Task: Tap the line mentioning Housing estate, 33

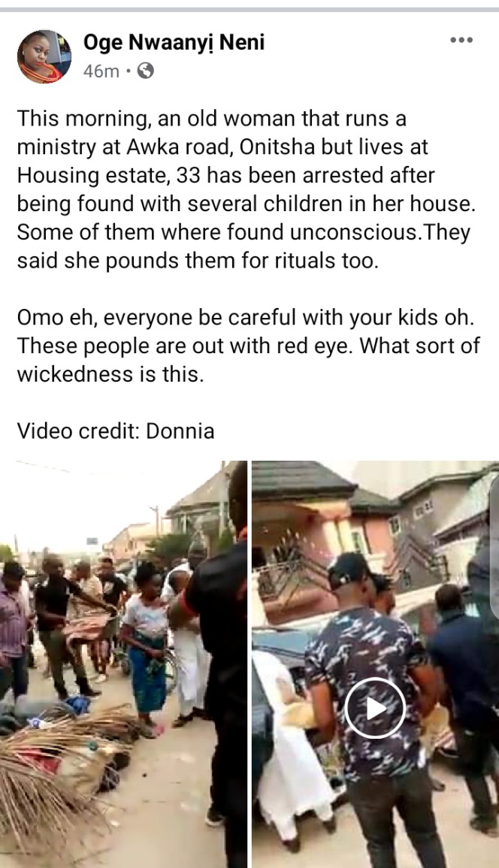Action: 226,175
